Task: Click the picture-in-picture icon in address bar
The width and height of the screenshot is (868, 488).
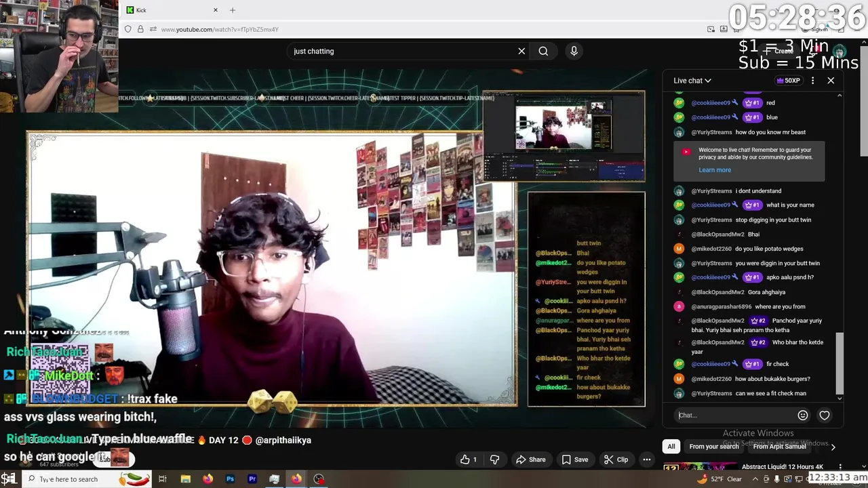Action: [711, 29]
